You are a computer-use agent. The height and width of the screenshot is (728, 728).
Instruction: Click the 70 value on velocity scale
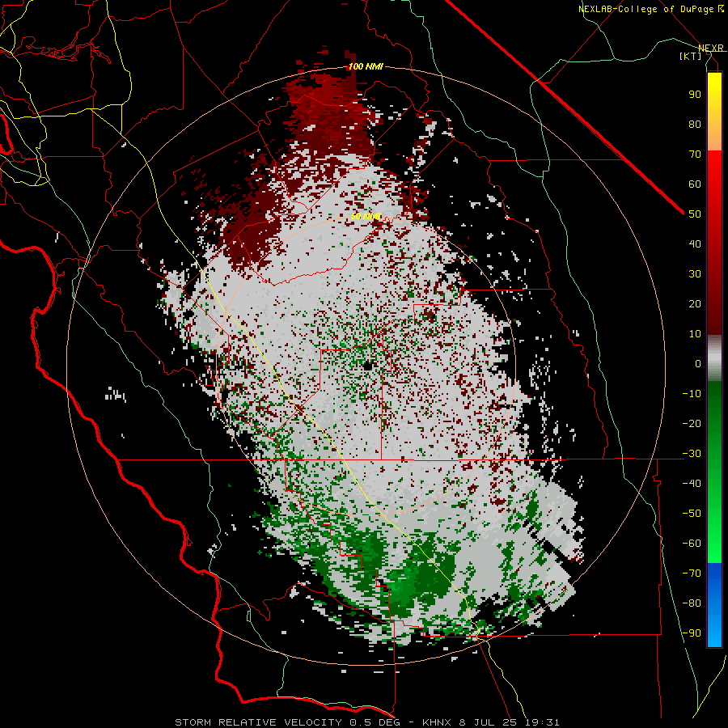(x=695, y=154)
